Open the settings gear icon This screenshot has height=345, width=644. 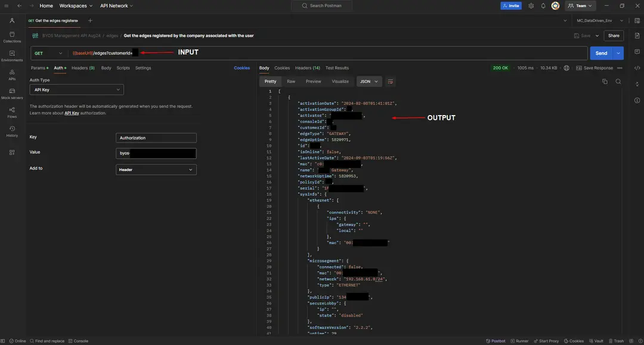click(x=531, y=6)
